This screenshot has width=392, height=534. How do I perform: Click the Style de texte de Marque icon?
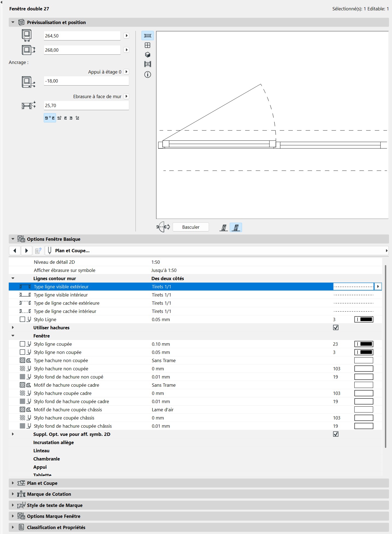(21, 505)
